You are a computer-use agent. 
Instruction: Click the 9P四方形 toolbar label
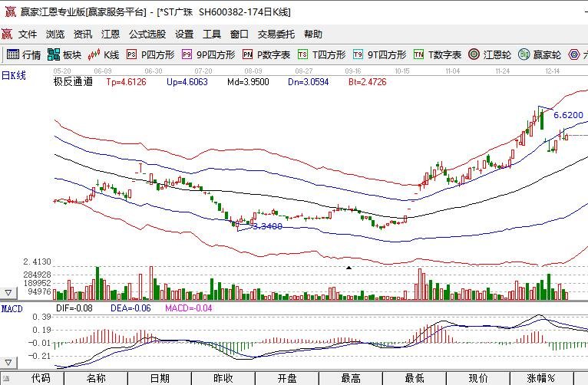216,55
